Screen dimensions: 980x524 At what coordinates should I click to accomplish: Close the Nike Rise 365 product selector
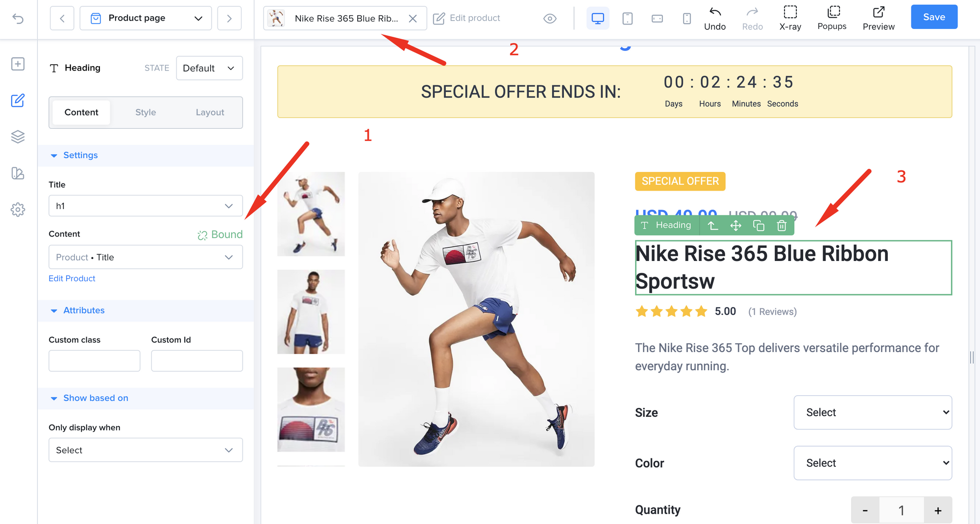click(x=413, y=19)
